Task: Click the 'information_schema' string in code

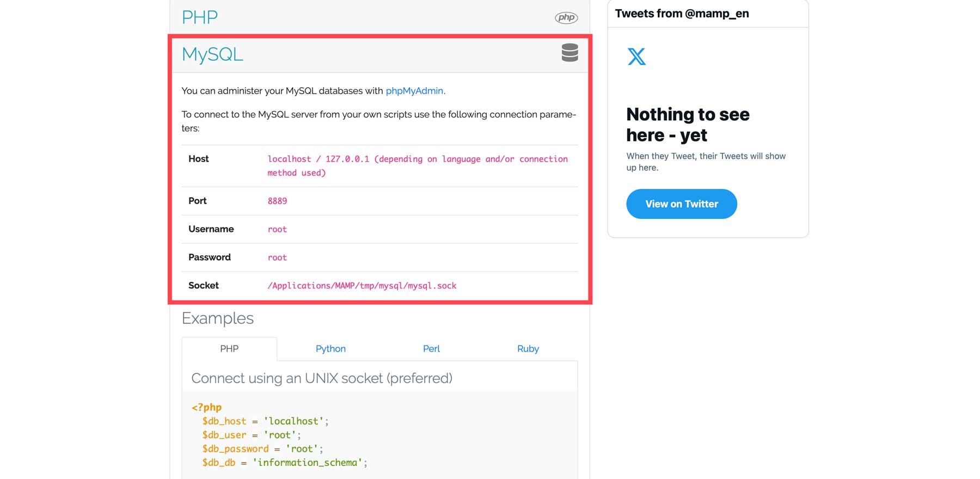Action: [308, 463]
